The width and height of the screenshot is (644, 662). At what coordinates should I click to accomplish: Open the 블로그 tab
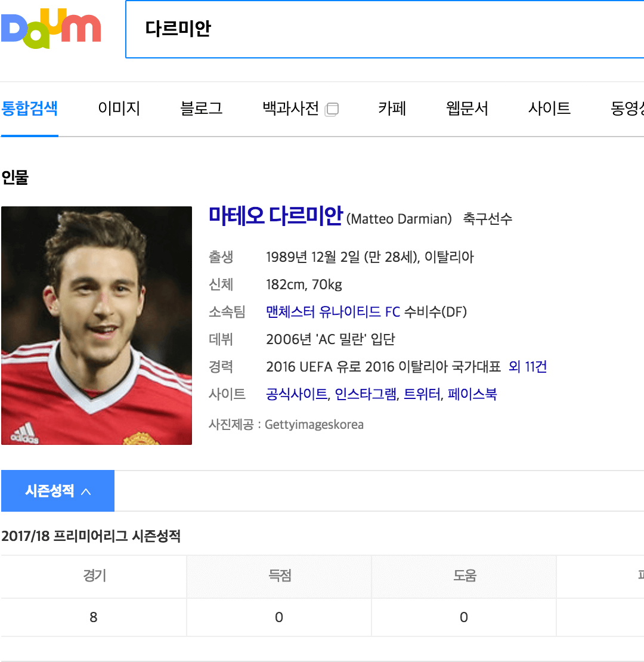tap(202, 109)
